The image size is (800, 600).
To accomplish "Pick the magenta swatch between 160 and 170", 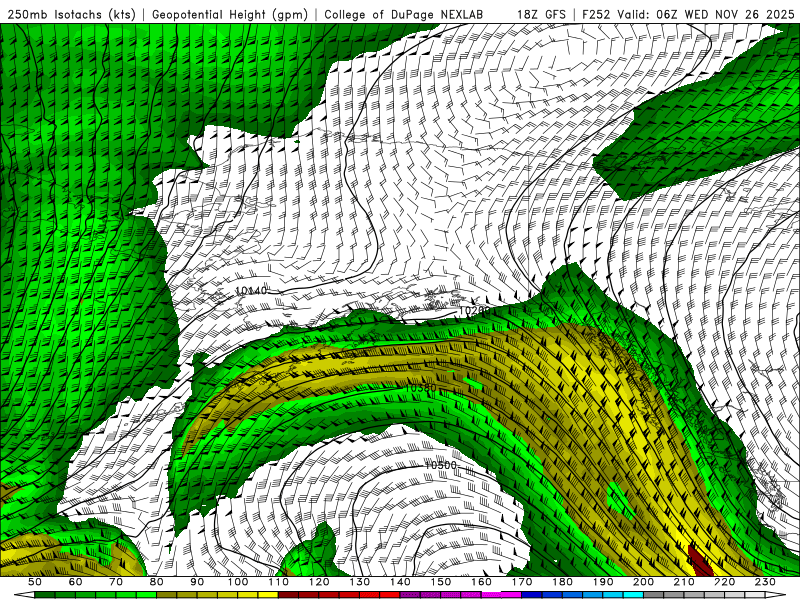I will (511, 595).
